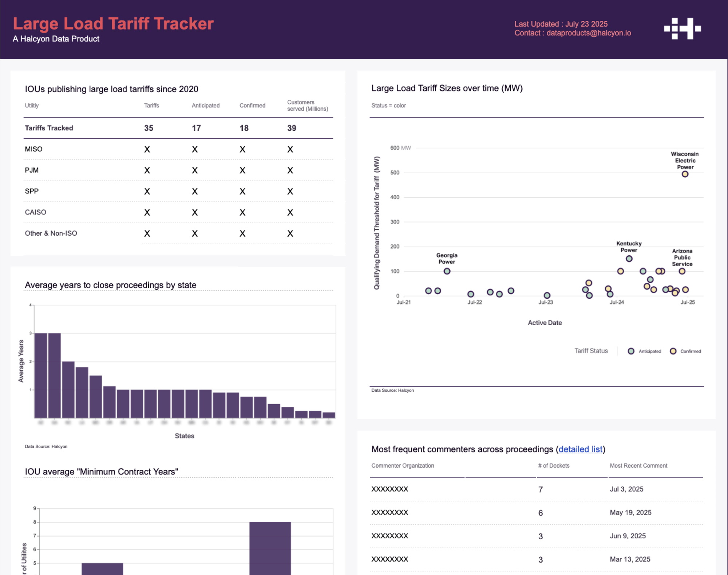The height and width of the screenshot is (575, 728).
Task: Click the total tariffs value 35
Action: tap(149, 128)
